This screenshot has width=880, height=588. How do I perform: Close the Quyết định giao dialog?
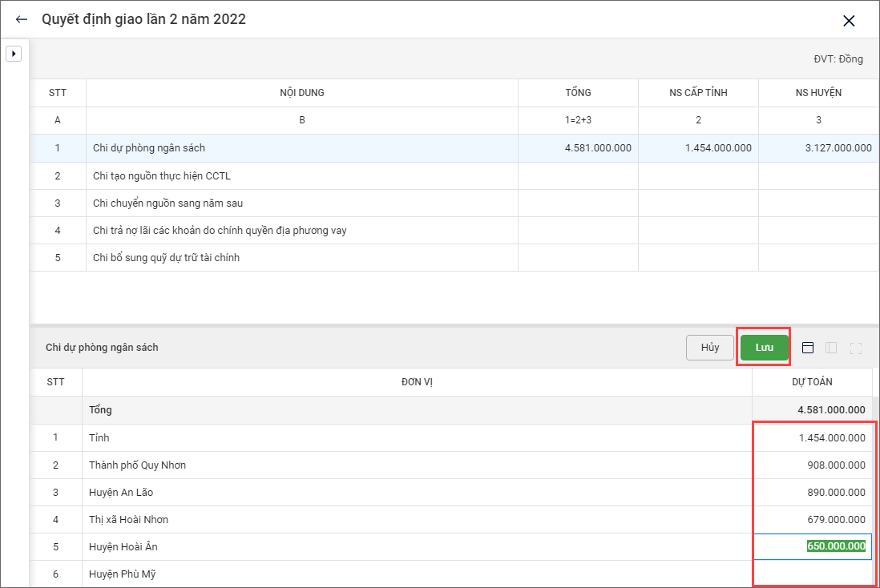click(x=849, y=21)
